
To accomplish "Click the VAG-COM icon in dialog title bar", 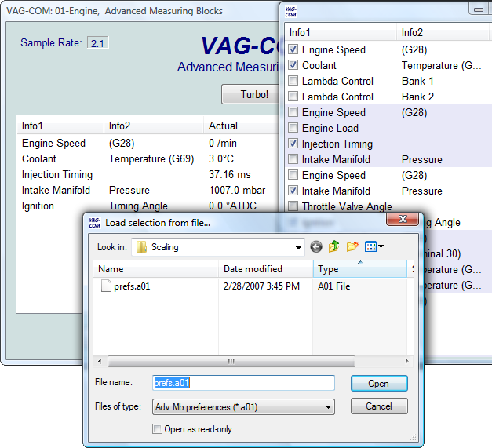I will (94, 223).
